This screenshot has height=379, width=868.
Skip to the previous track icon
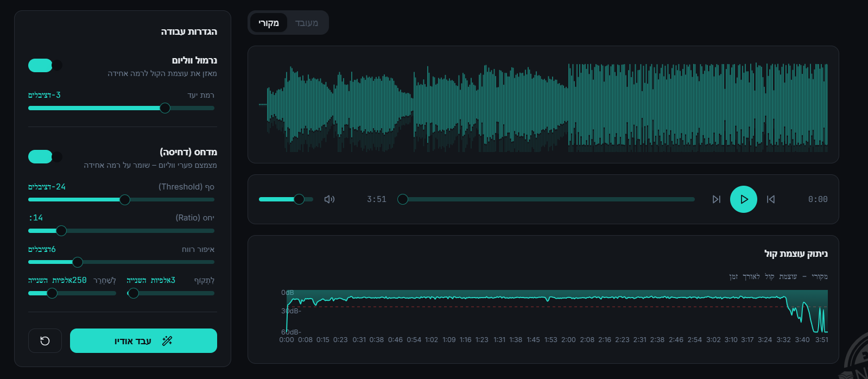(x=771, y=199)
